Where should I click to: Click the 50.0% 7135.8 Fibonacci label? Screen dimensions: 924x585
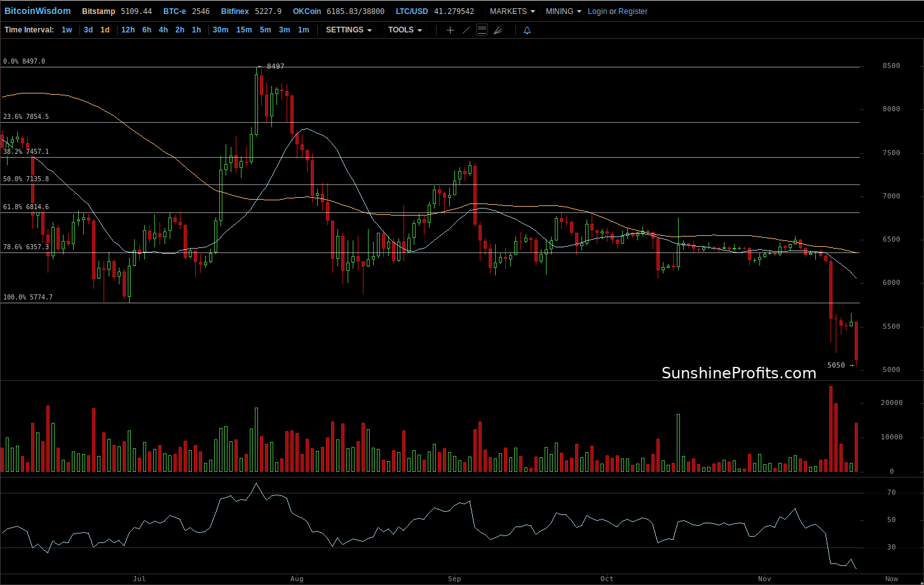tap(26, 179)
